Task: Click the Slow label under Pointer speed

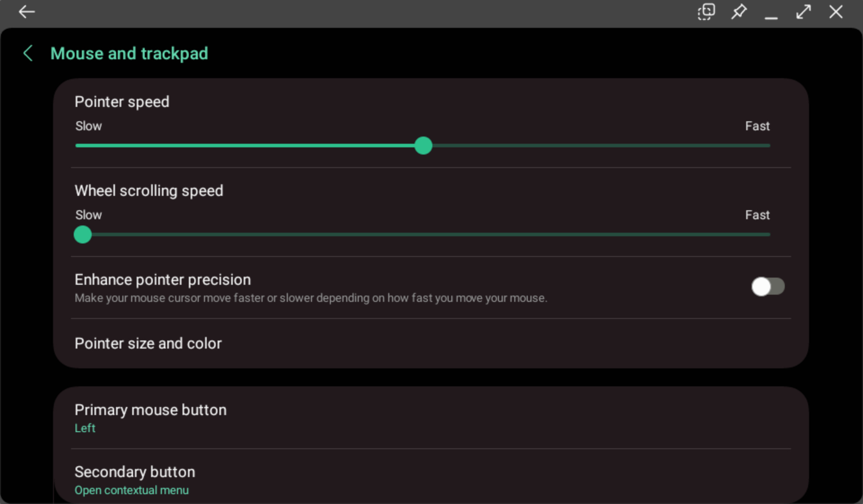Action: click(x=89, y=126)
